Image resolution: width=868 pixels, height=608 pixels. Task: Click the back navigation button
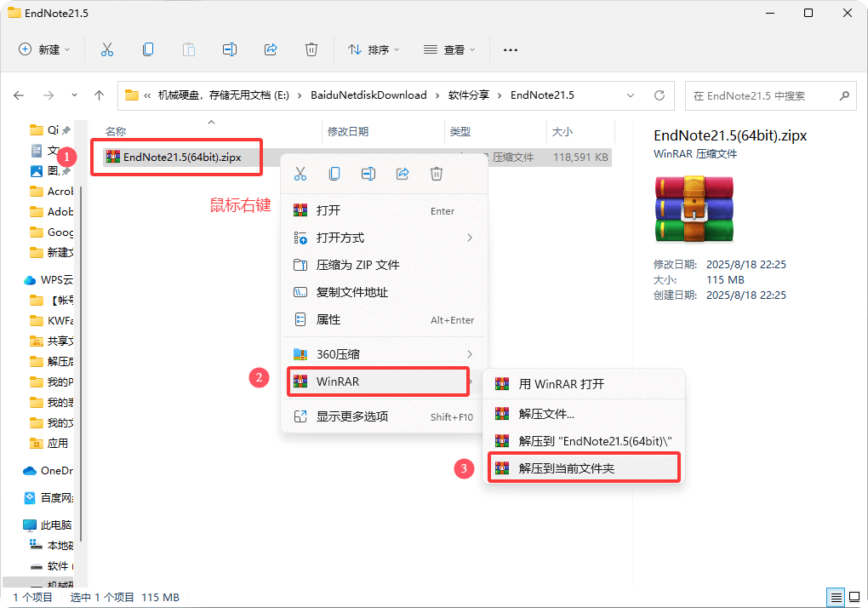(19, 95)
